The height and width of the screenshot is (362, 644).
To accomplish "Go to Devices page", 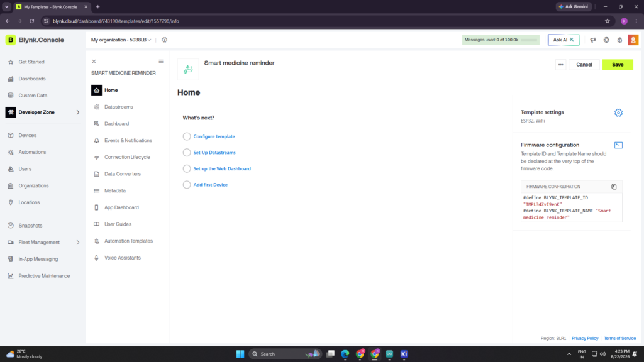I will click(x=28, y=136).
